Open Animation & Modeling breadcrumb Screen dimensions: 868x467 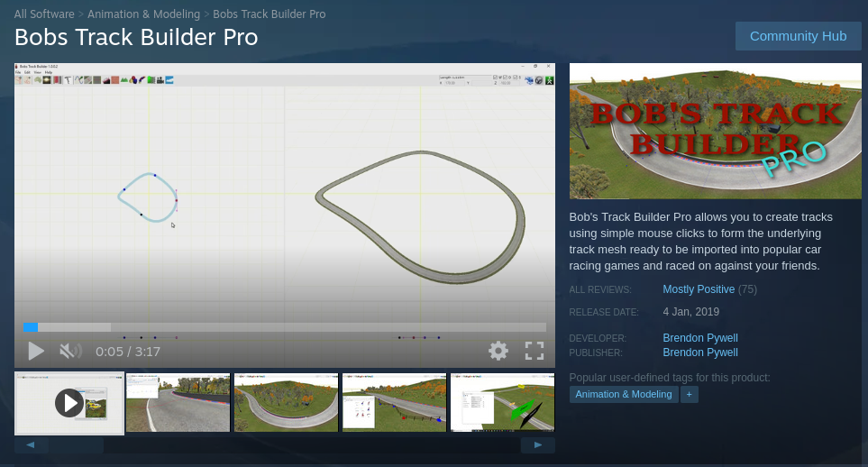(144, 14)
